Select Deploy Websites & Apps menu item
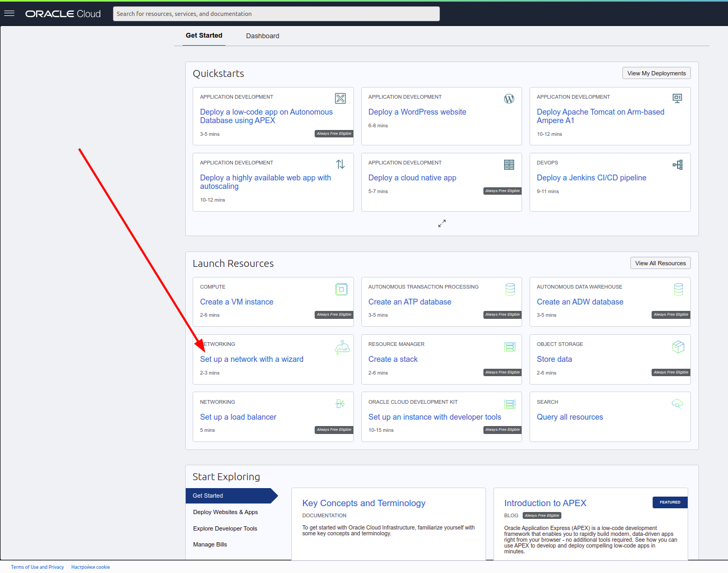The width and height of the screenshot is (728, 573). [x=226, y=512]
